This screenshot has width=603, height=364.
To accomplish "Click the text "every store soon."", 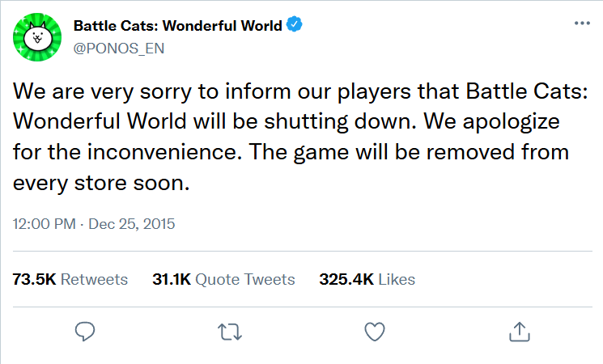I will (x=101, y=183).
